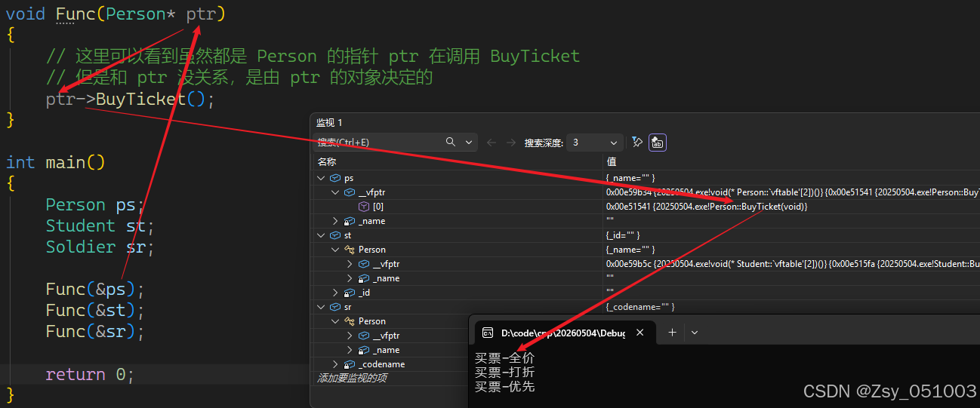Toggle the text visualizer 'ab' button

(x=658, y=142)
